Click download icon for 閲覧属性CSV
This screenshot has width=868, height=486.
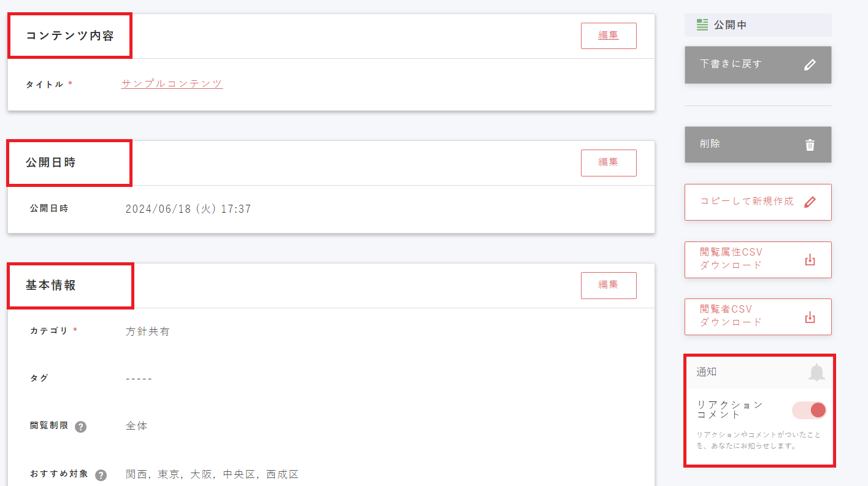pos(810,260)
